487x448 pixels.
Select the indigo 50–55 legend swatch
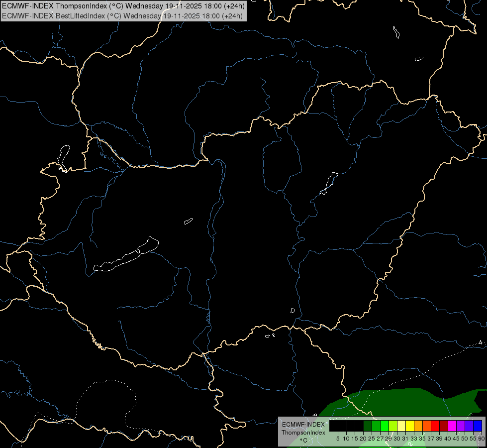(x=469, y=426)
